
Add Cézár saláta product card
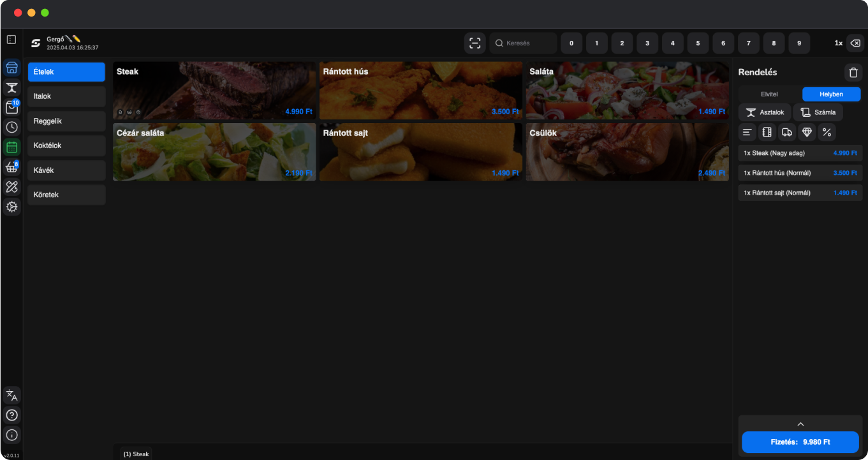coord(214,152)
